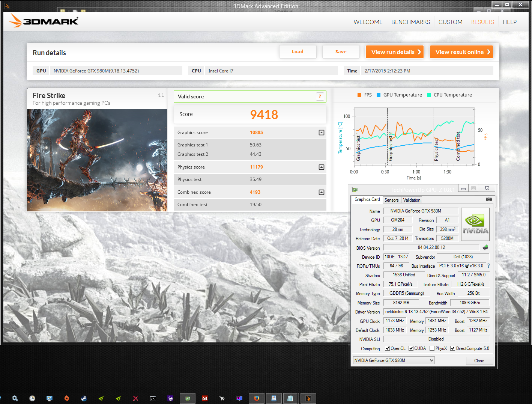Click the GPU-Z Close button
The width and height of the screenshot is (532, 404).
pyautogui.click(x=479, y=360)
